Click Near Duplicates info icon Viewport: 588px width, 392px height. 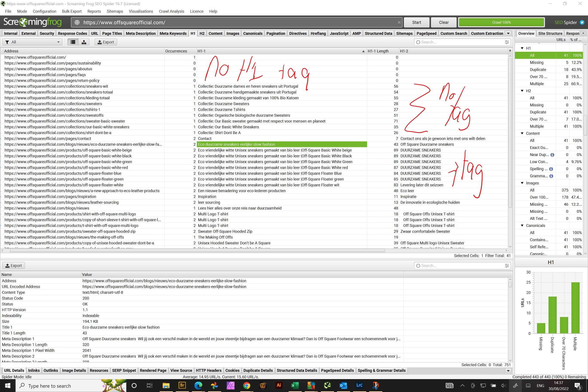pos(552,155)
